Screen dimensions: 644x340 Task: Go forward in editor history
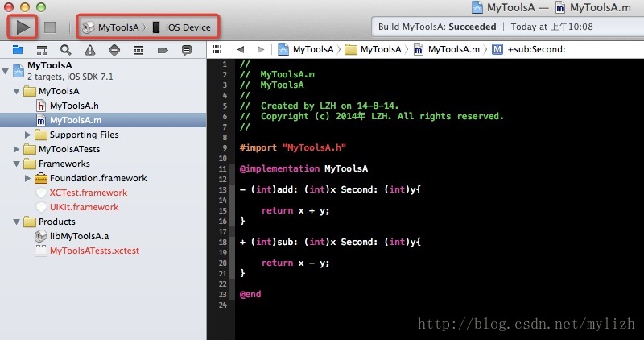(260, 49)
